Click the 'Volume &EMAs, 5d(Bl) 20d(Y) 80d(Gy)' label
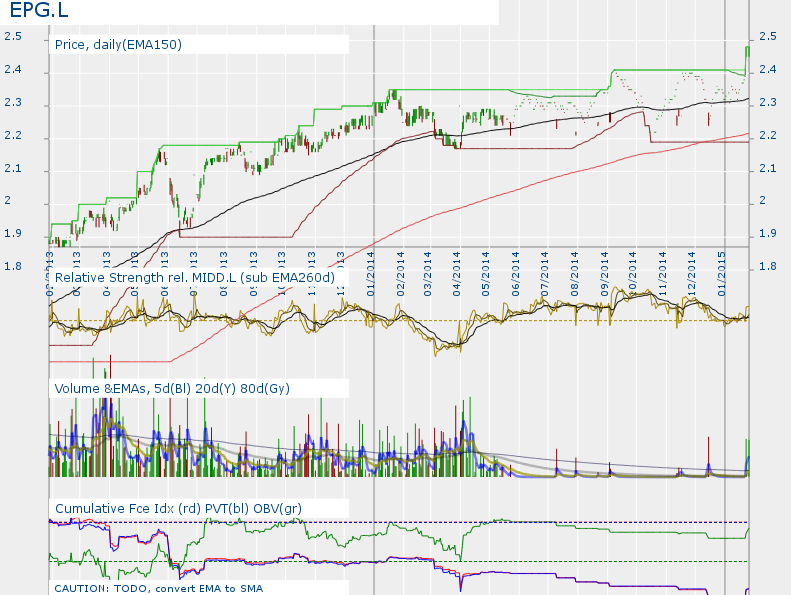 point(172,389)
